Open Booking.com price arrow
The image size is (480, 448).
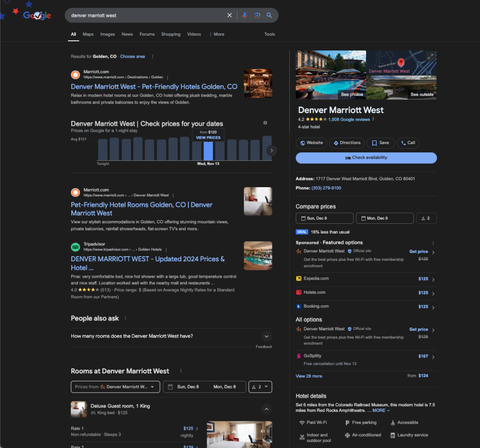[433, 307]
